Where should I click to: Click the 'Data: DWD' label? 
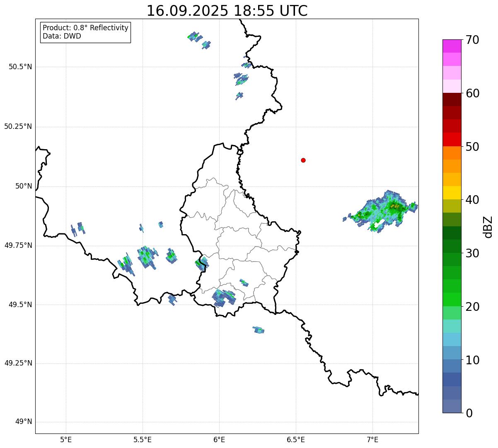(62, 36)
